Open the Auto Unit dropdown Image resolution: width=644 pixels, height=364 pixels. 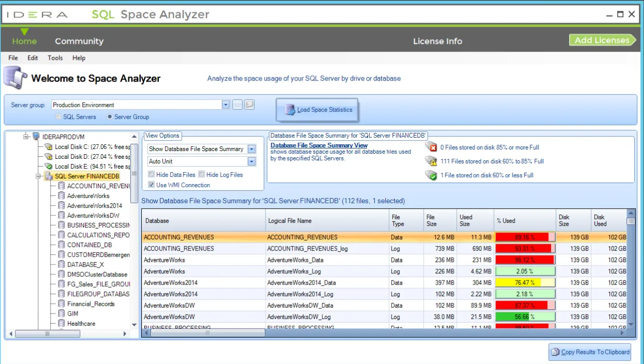click(x=251, y=161)
